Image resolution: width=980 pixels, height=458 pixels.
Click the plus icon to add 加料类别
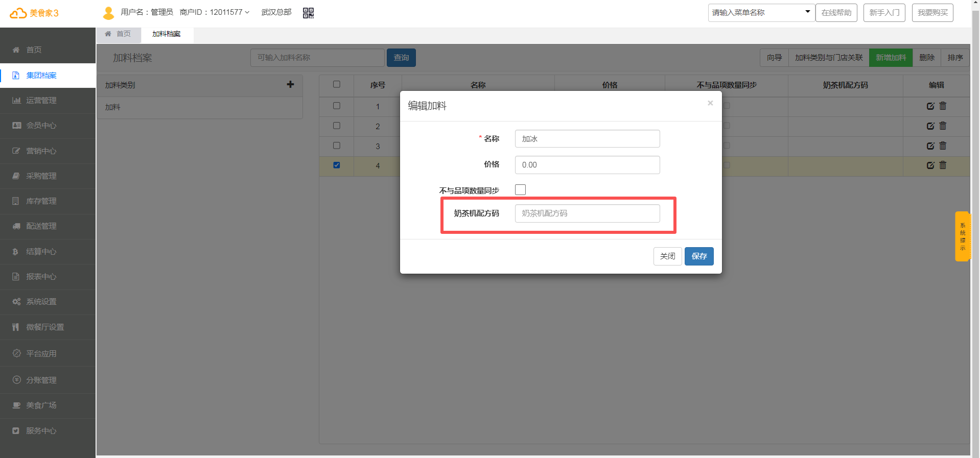290,85
